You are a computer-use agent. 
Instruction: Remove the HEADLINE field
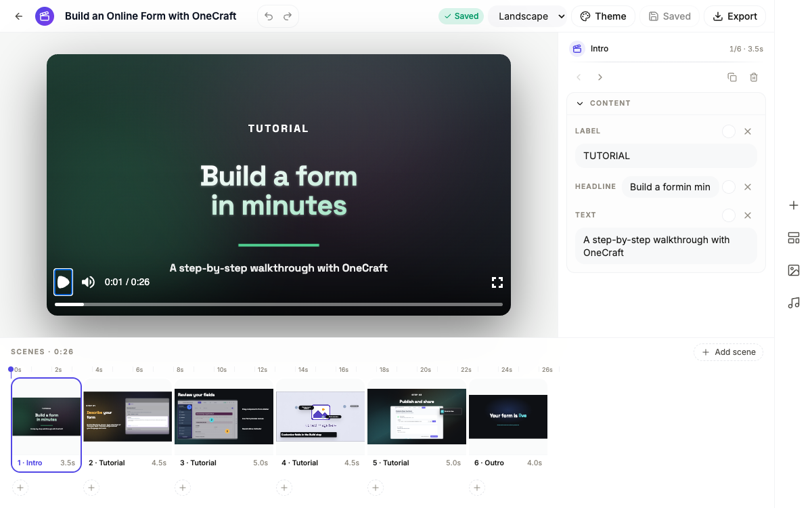pos(748,187)
